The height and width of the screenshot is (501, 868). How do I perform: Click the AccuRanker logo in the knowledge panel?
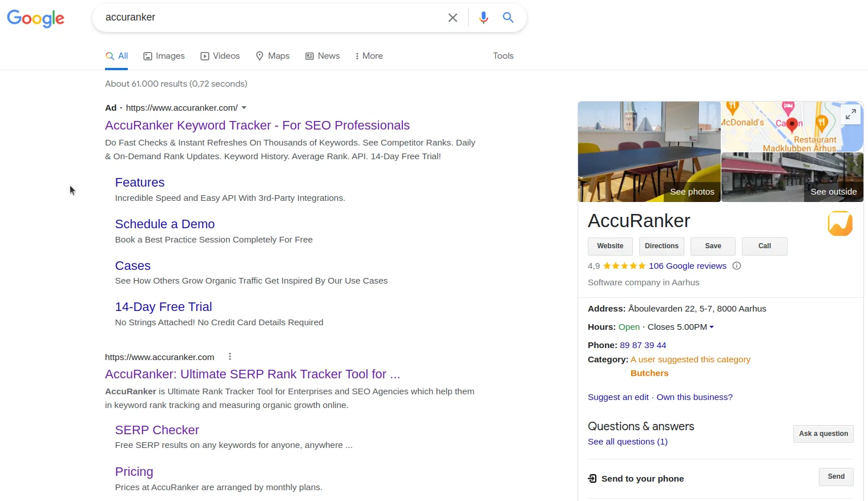(839, 224)
